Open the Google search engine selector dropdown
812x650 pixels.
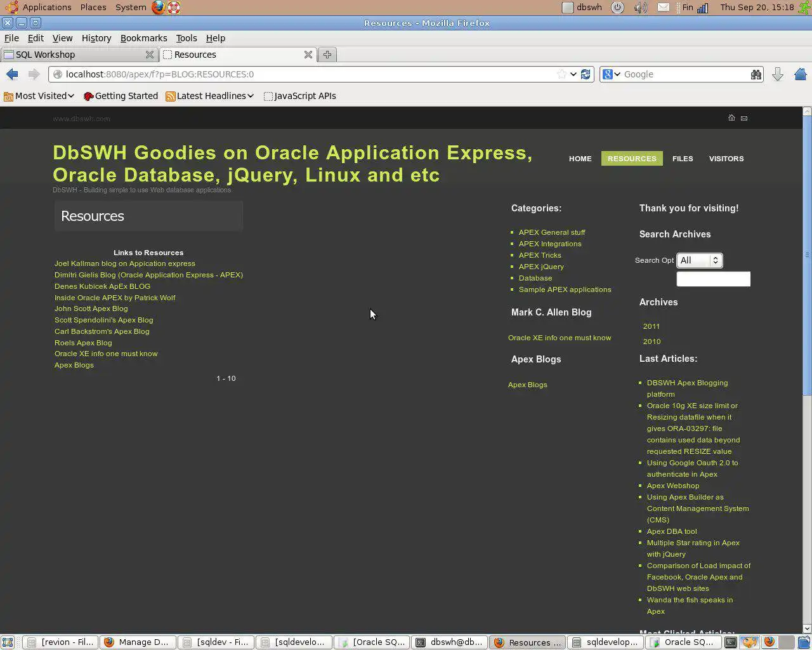coord(611,74)
